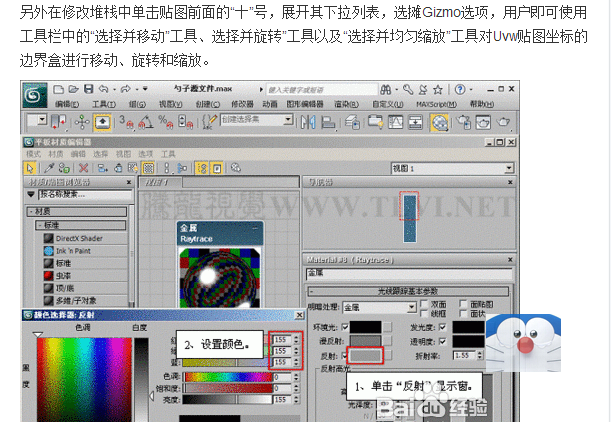This screenshot has height=422, width=611.
Task: Toggle the Ambient (环境光) checkbox
Action: pos(344,327)
